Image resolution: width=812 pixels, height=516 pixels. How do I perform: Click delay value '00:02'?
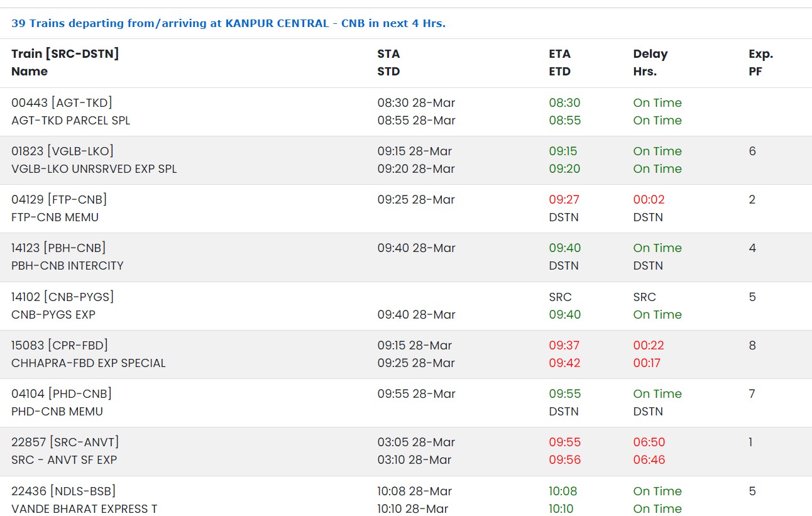[x=649, y=200]
